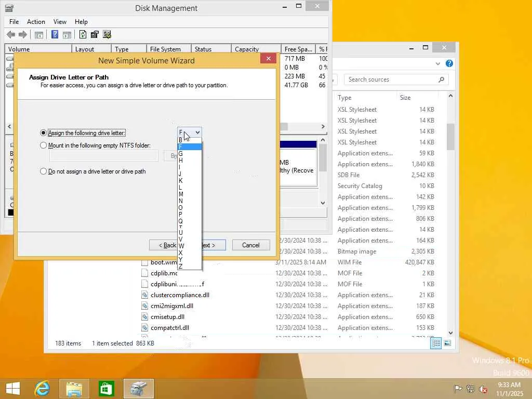532x399 pixels.
Task: Click Explorer scrollbar down arrow
Action: 450,333
